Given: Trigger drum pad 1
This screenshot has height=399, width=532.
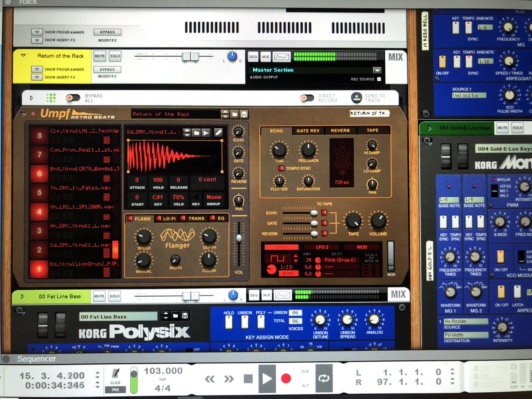Looking at the screenshot, I should (39, 268).
